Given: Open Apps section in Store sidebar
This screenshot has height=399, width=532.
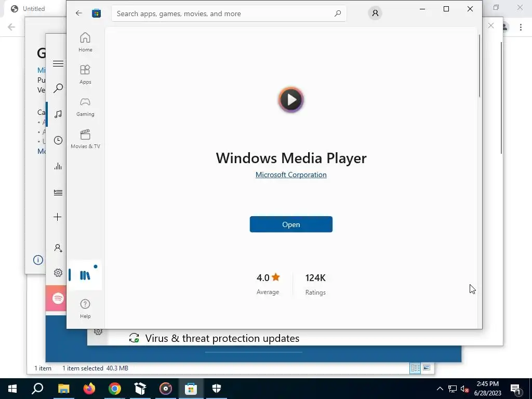Looking at the screenshot, I should coord(85,74).
